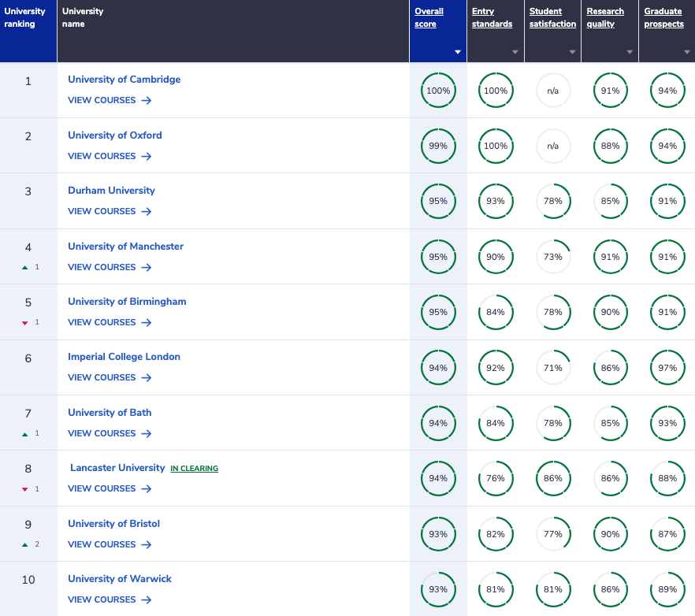Click sort arrow under Overall score
The height and width of the screenshot is (616, 695).
pos(458,52)
